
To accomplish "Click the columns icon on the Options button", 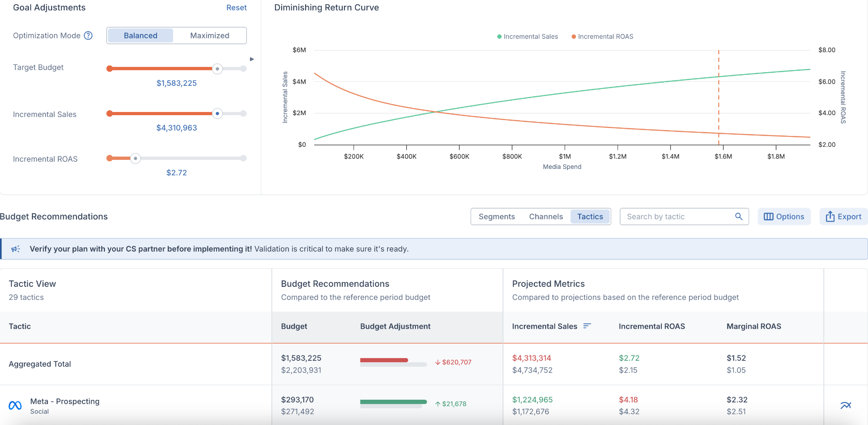I will coord(769,216).
